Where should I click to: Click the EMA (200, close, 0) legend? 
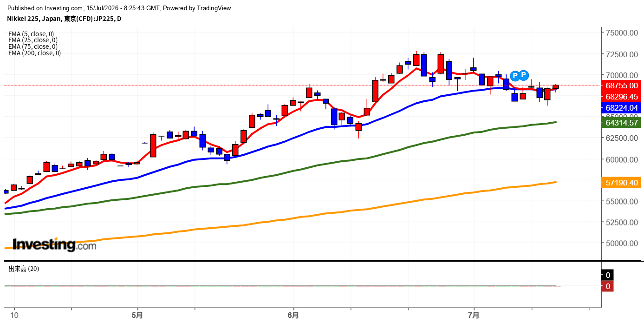(35, 53)
